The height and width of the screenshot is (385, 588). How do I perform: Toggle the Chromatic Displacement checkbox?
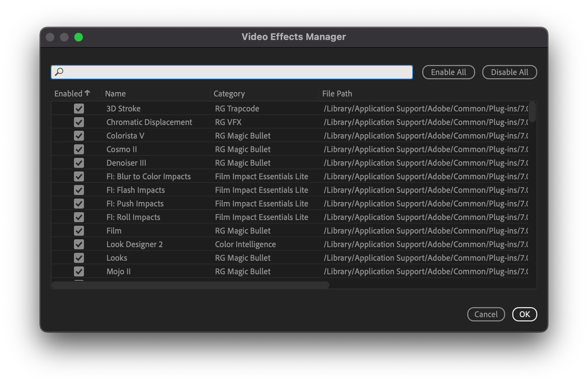point(79,122)
